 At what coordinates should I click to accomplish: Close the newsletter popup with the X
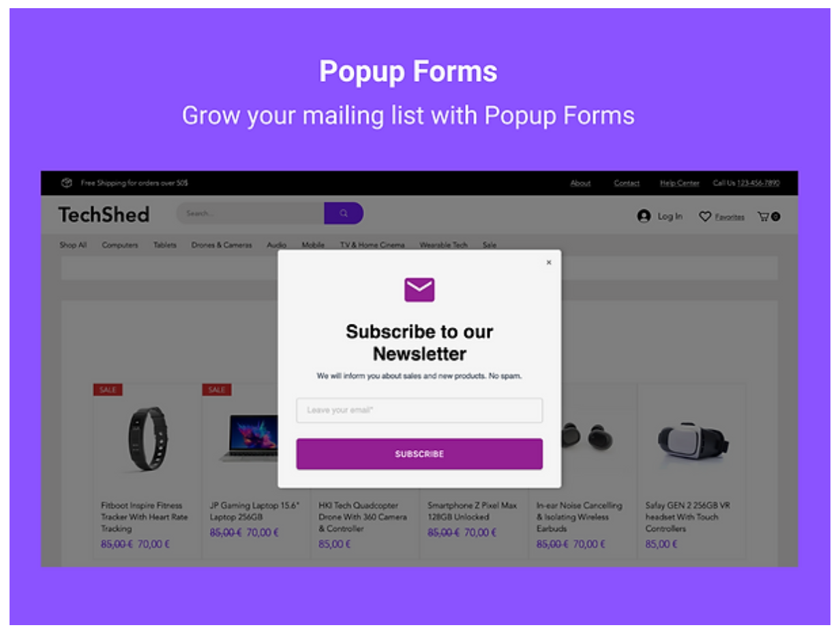[549, 262]
